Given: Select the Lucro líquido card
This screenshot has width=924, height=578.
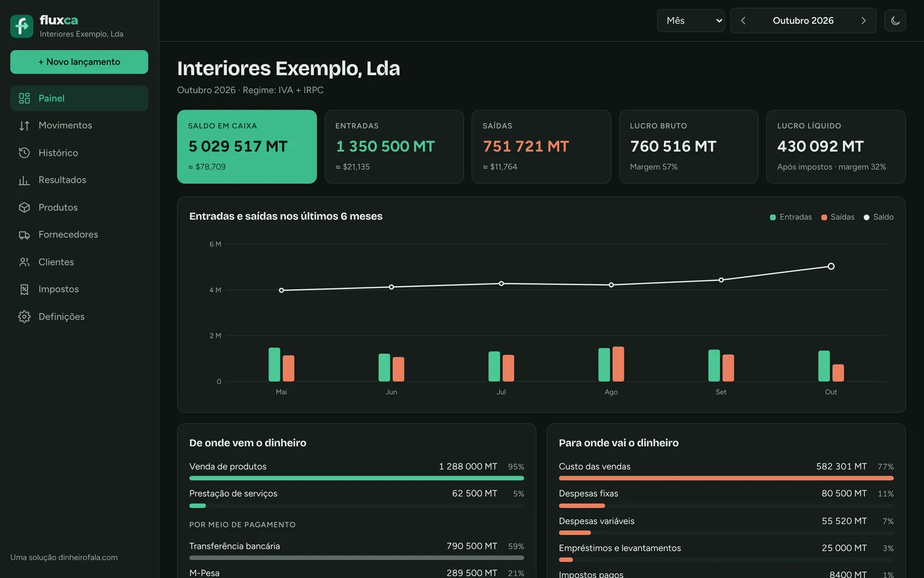Looking at the screenshot, I should pos(836,147).
